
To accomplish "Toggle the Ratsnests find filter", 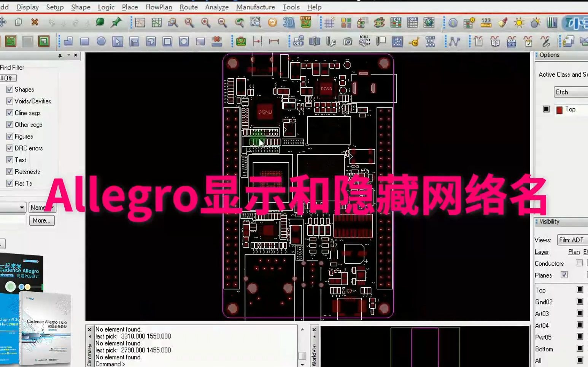I will coord(9,172).
